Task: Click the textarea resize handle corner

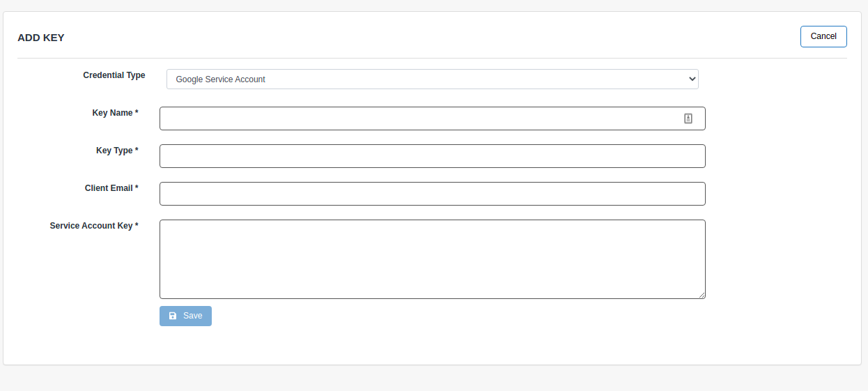Action: pyautogui.click(x=702, y=295)
